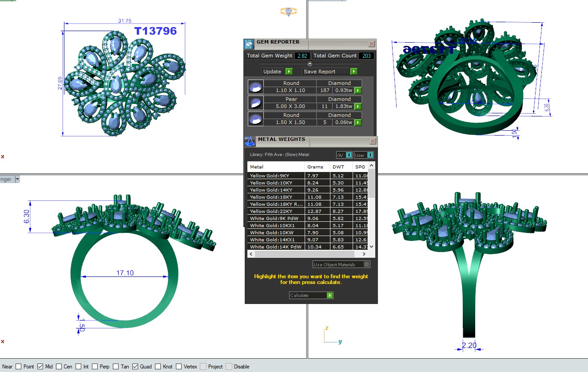The width and height of the screenshot is (588, 372).
Task: Click the Metal Weights scale icon
Action: pyautogui.click(x=250, y=141)
